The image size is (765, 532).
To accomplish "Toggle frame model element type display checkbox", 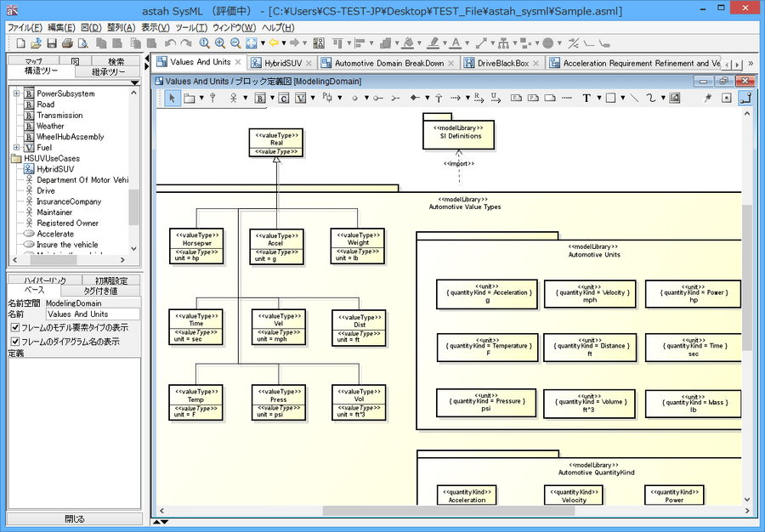I will coord(15,327).
